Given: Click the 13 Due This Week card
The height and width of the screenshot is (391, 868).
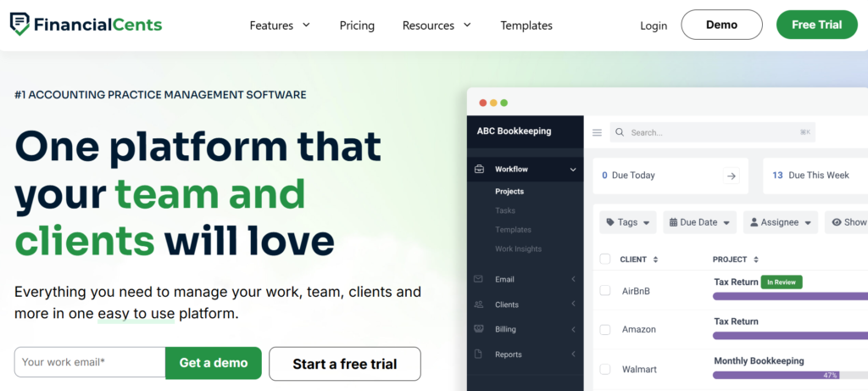Looking at the screenshot, I should (815, 176).
